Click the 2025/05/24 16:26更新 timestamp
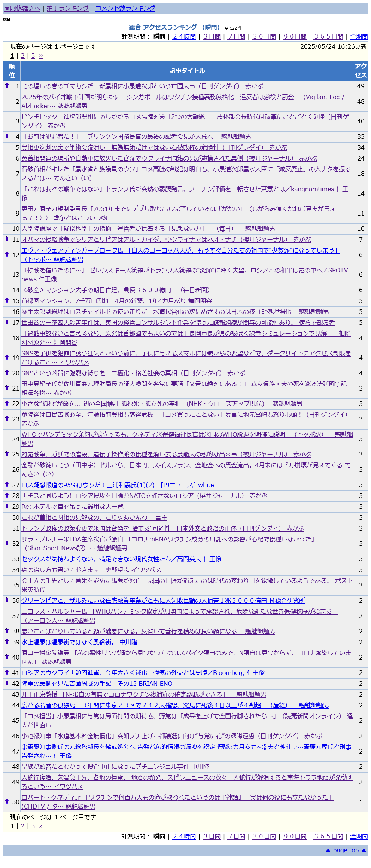The height and width of the screenshot is (868, 371). pyautogui.click(x=334, y=46)
